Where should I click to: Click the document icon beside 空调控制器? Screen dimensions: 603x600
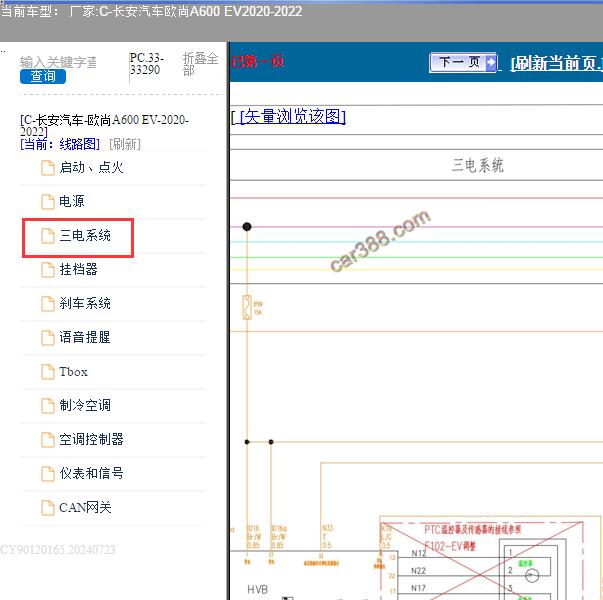click(48, 440)
